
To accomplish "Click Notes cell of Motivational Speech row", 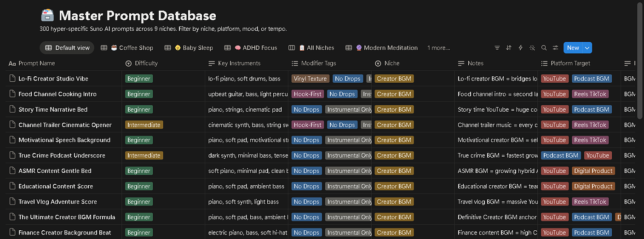I will point(496,140).
